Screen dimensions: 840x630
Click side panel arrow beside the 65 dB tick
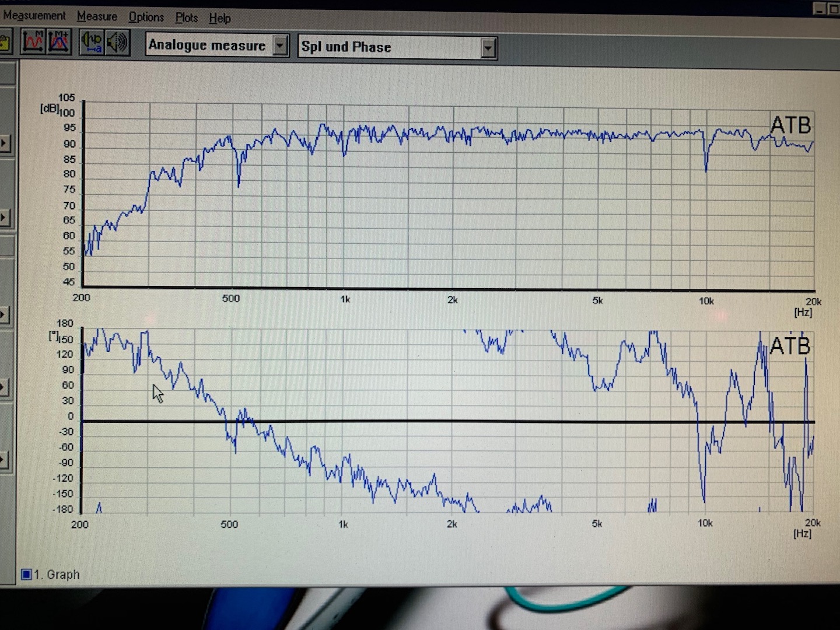point(5,218)
